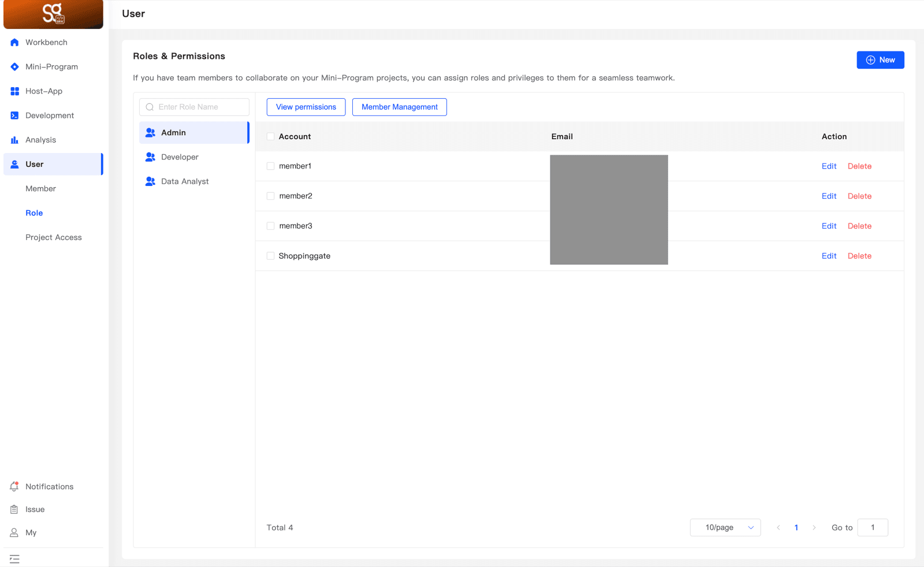Check the box for member2

click(x=270, y=196)
